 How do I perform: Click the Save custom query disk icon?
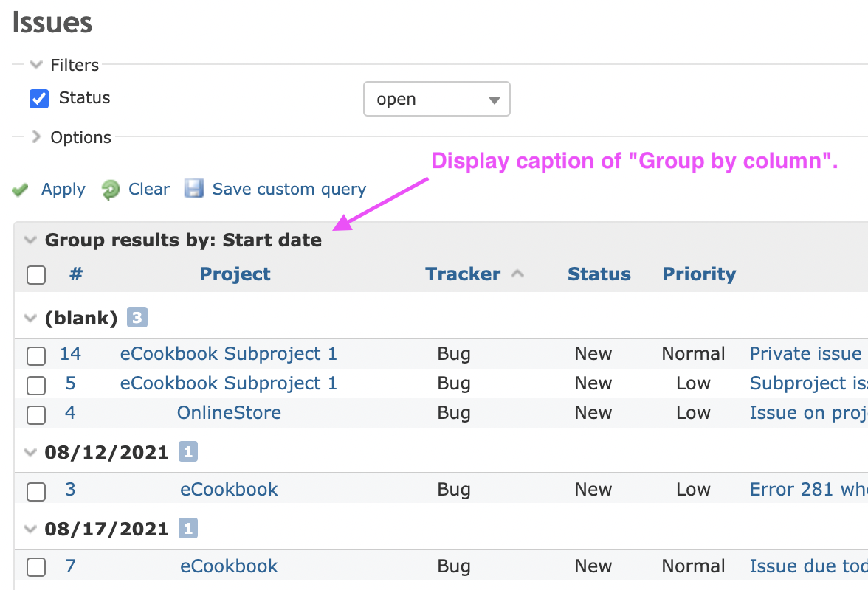pos(193,189)
